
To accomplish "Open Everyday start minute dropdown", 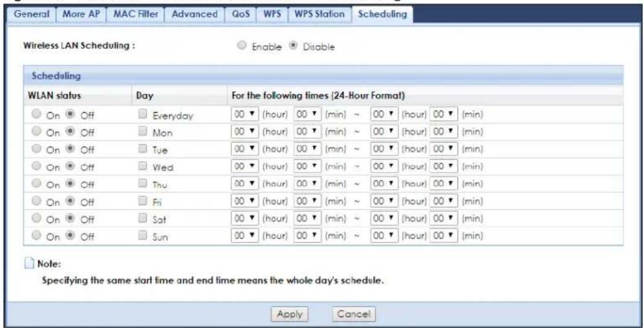I will [x=307, y=115].
